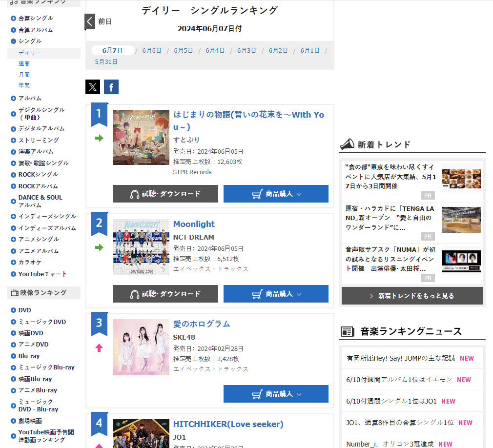Screen dimensions: 493x448
Task: Select the 5月31日 date tab
Action: (106, 62)
